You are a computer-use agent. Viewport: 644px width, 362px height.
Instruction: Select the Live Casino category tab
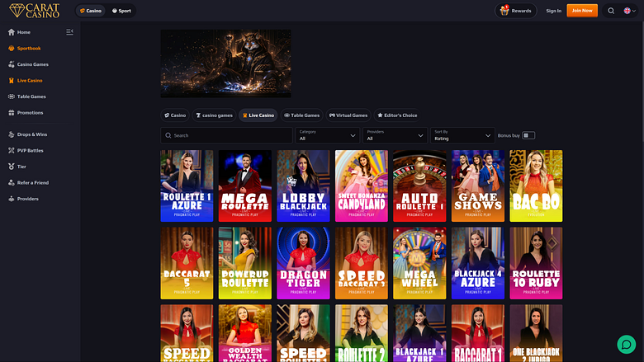(x=258, y=115)
